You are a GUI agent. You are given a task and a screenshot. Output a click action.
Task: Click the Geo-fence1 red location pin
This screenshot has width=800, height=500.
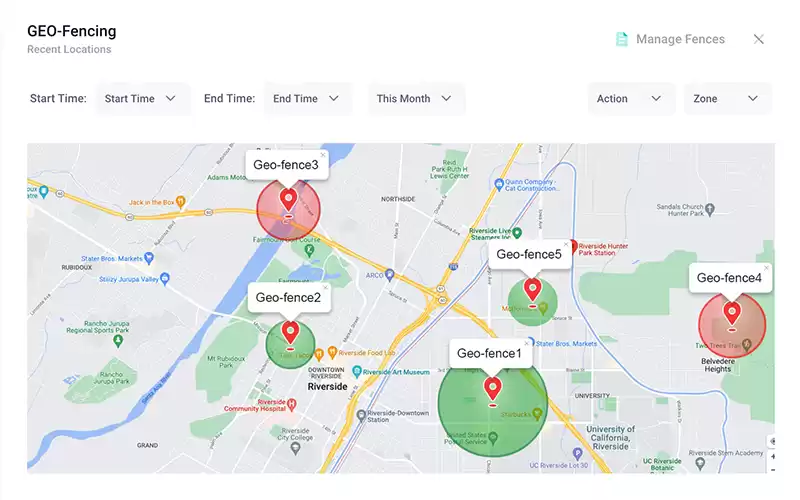pyautogui.click(x=492, y=387)
